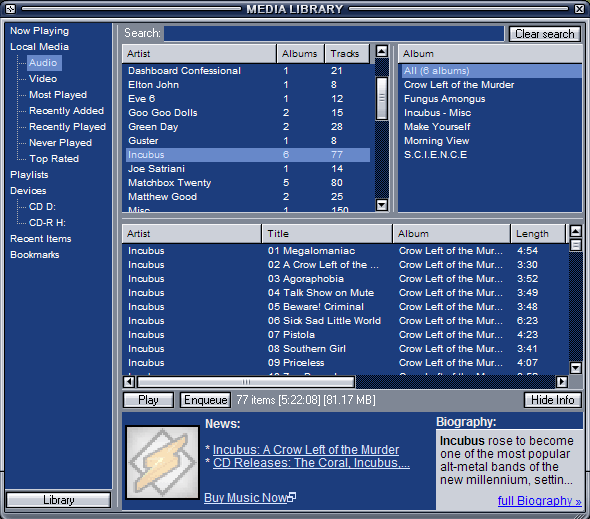Sort artist list by Albums column header
The image size is (590, 519).
point(300,54)
